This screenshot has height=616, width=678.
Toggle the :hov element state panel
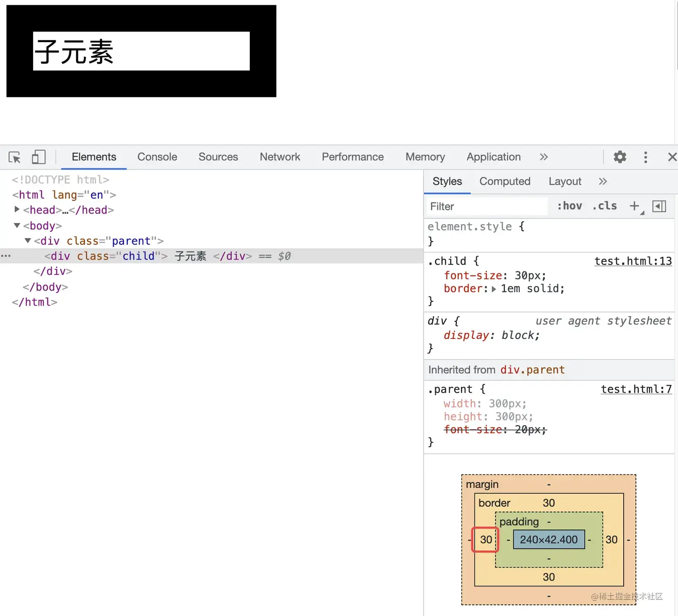click(x=569, y=206)
